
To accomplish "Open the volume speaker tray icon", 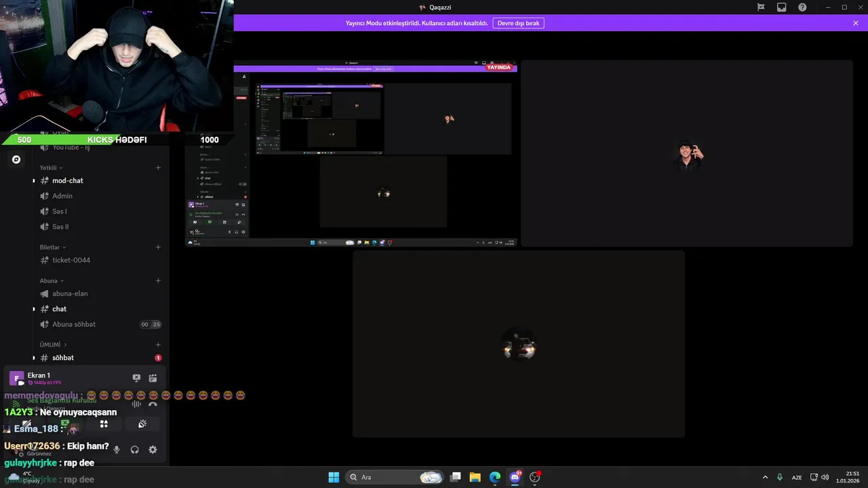I will pos(825,477).
